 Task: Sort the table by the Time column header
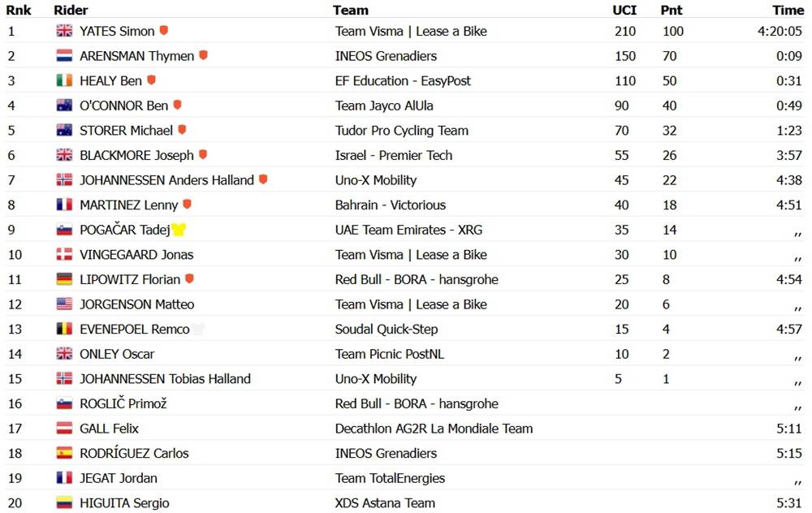[x=788, y=11]
